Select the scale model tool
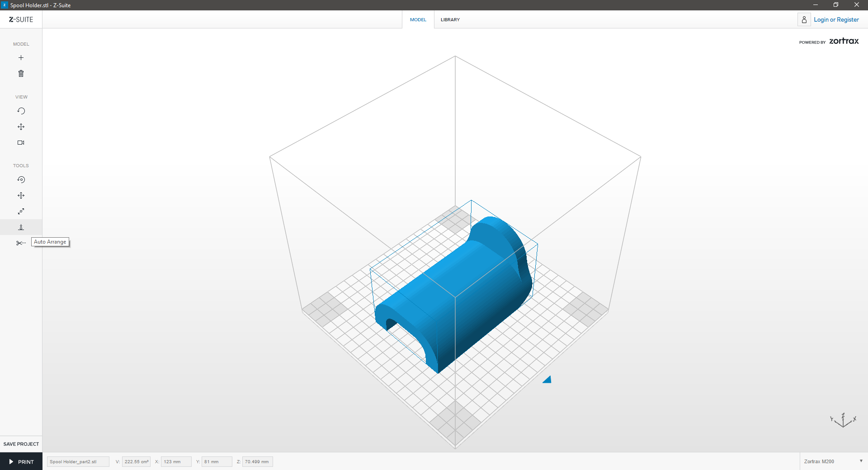This screenshot has height=470, width=868. pyautogui.click(x=21, y=211)
